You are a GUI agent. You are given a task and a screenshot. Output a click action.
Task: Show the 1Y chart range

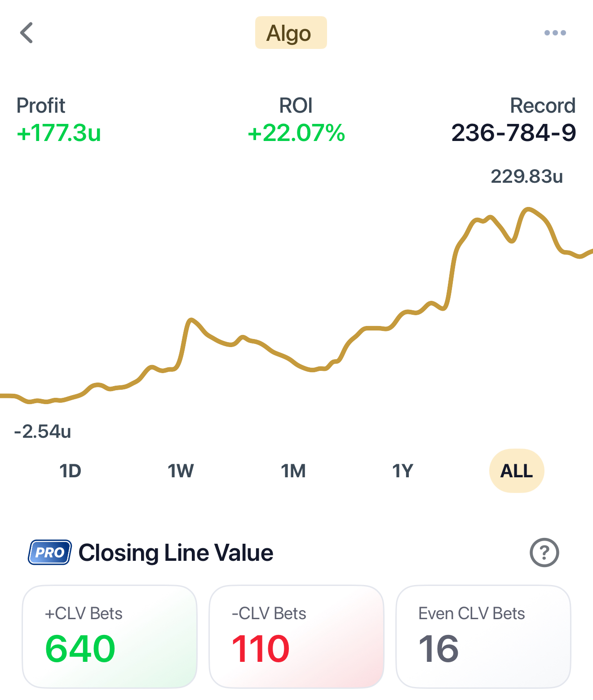tap(403, 471)
